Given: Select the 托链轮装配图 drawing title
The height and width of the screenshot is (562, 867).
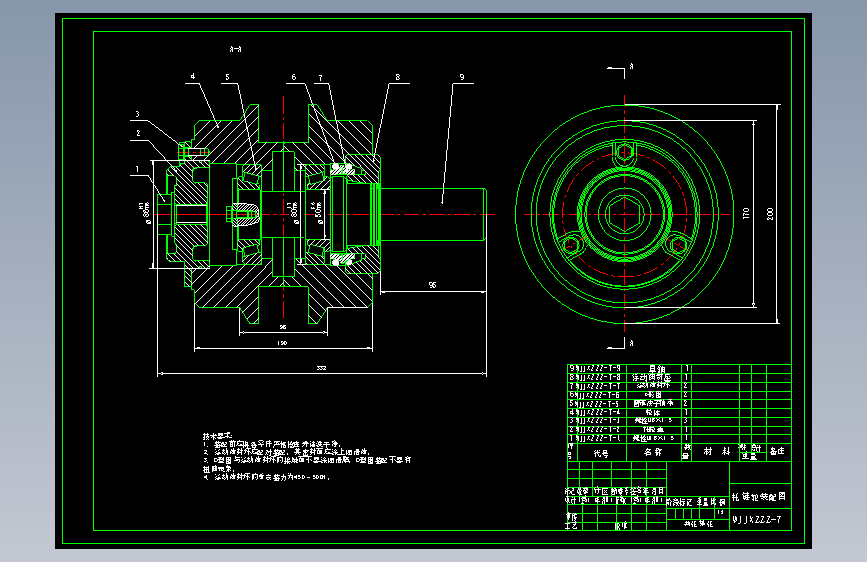Looking at the screenshot, I should tap(759, 497).
